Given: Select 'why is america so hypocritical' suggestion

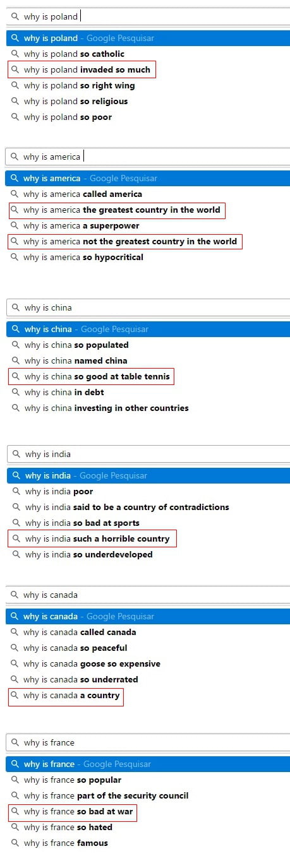Looking at the screenshot, I should click(x=83, y=257).
